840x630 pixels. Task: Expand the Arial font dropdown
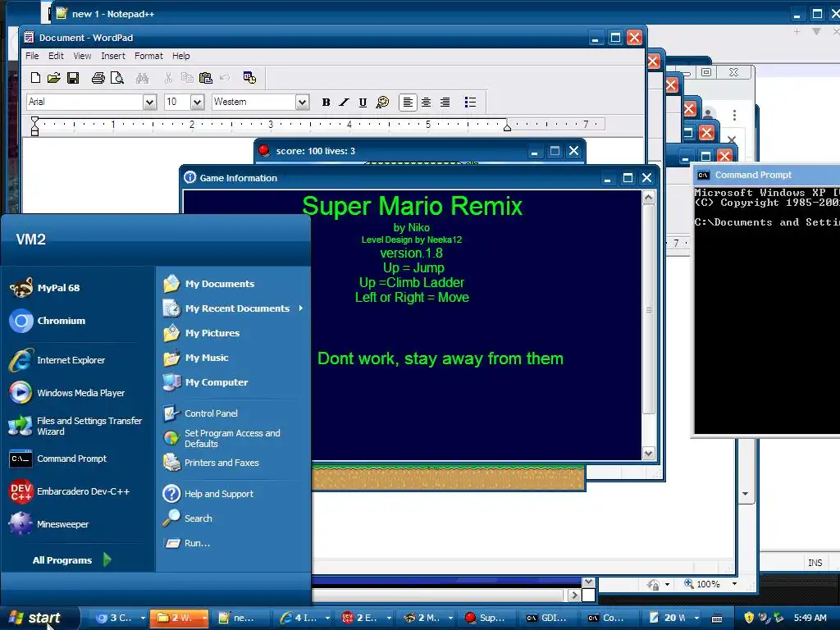point(149,102)
